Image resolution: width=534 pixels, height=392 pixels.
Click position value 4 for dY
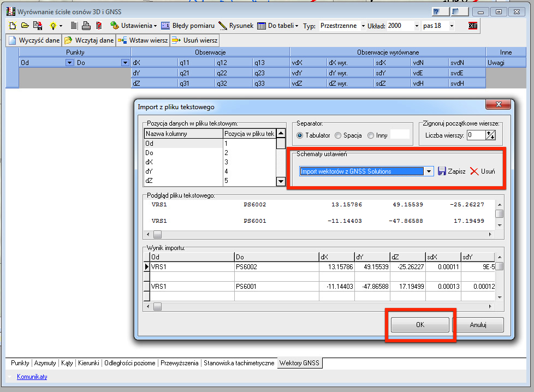[x=250, y=171]
